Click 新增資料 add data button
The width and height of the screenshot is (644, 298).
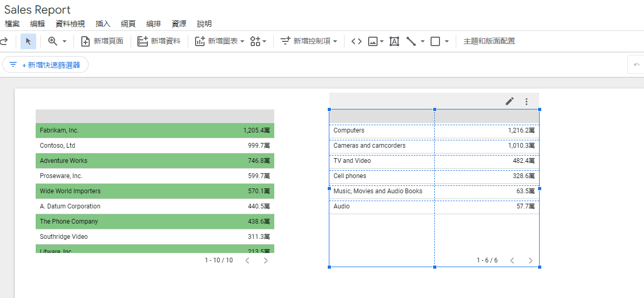click(159, 41)
